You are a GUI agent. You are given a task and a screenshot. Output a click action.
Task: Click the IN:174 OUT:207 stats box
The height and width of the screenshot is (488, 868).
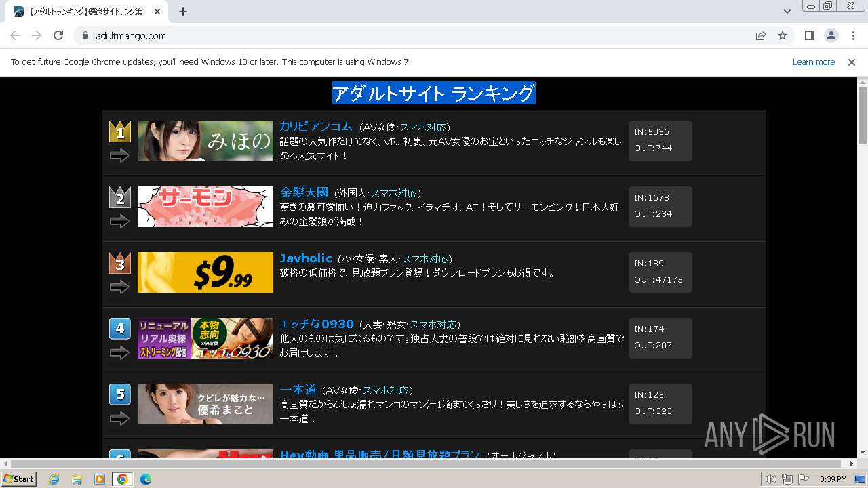tap(660, 338)
